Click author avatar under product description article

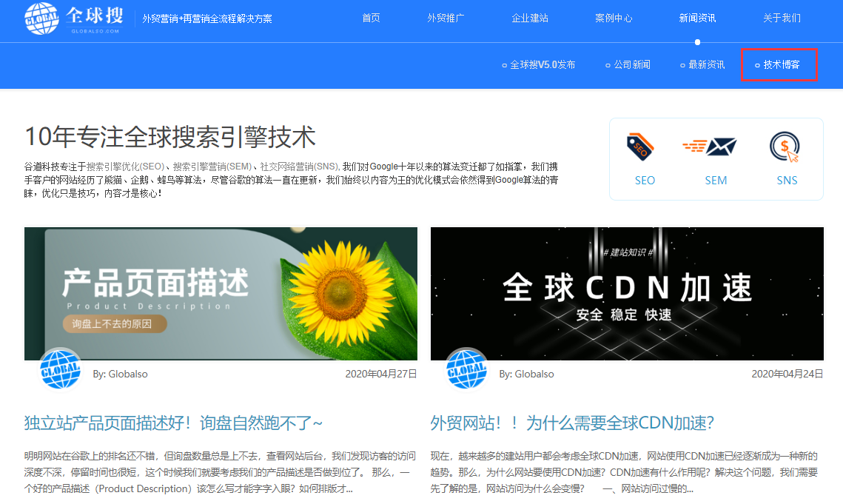pos(61,368)
